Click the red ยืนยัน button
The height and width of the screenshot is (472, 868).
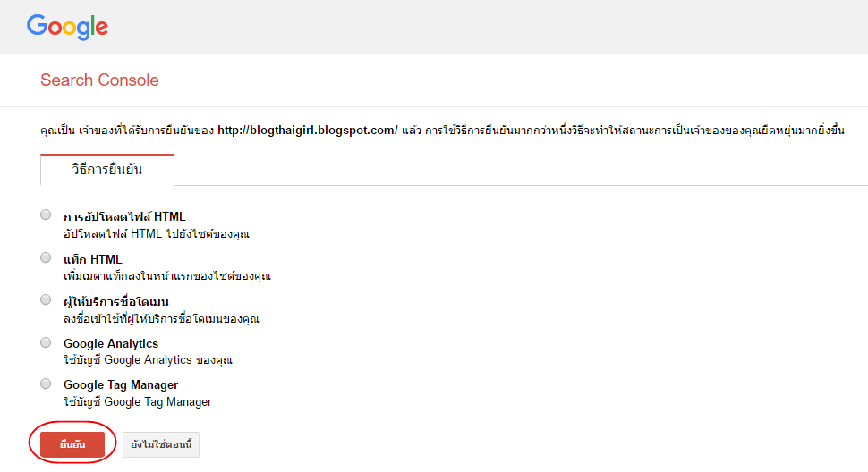pos(72,444)
